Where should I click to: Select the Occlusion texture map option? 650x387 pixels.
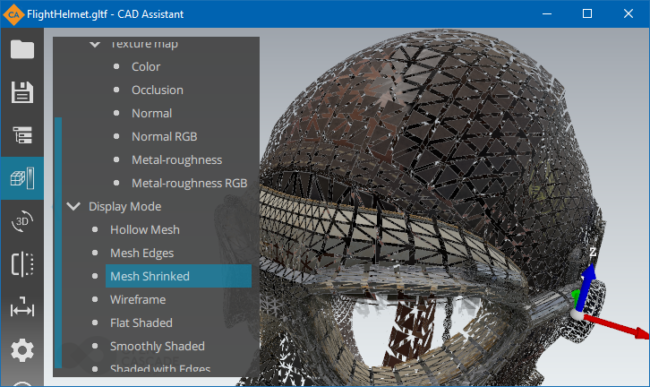[157, 90]
